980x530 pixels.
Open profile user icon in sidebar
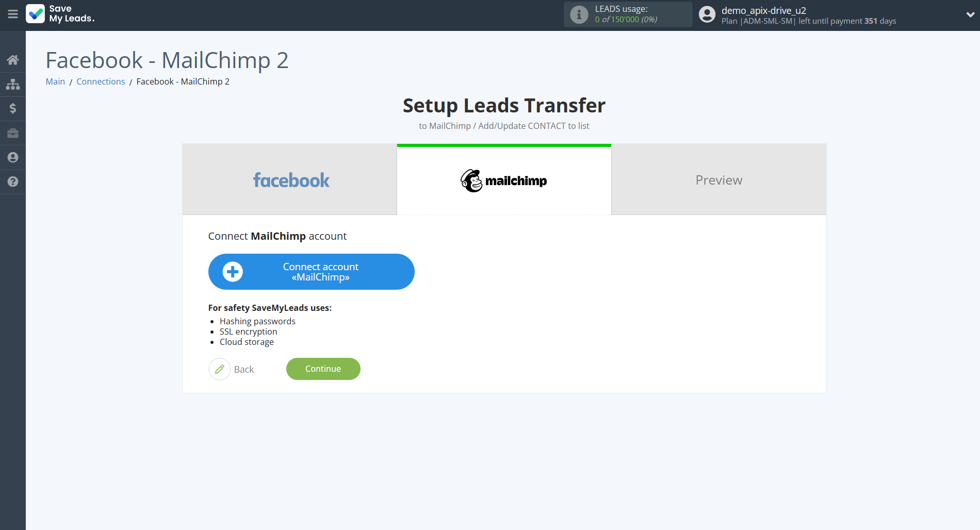(x=13, y=157)
